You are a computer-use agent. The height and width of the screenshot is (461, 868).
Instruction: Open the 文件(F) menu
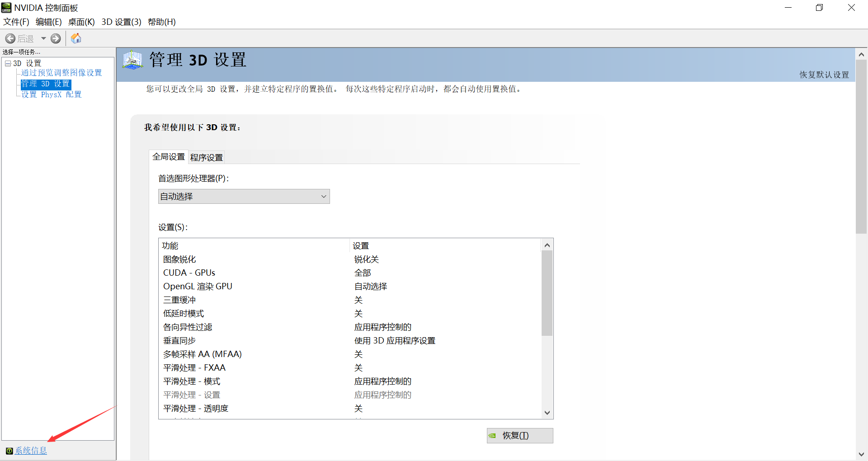(x=16, y=22)
